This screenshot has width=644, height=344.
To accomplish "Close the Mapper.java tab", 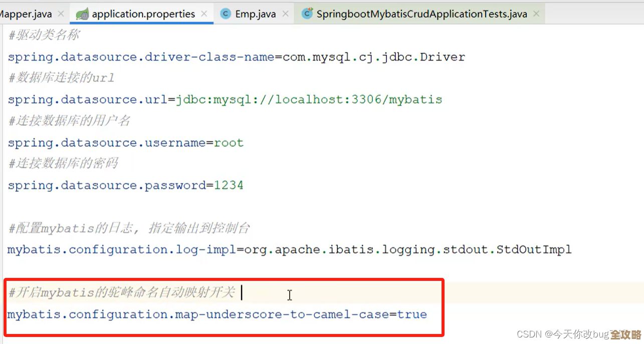I will tap(61, 14).
